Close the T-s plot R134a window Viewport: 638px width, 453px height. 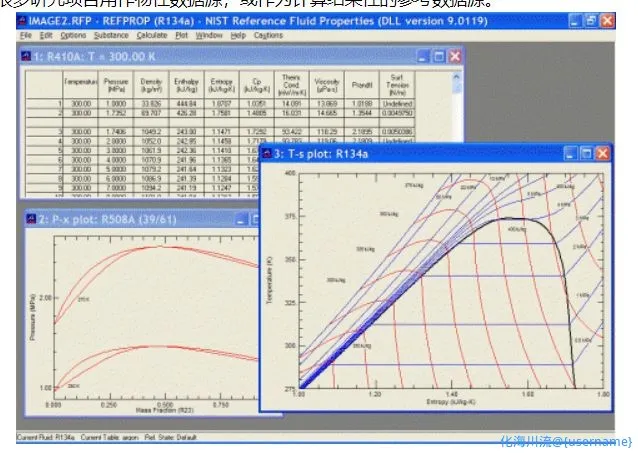pos(602,154)
